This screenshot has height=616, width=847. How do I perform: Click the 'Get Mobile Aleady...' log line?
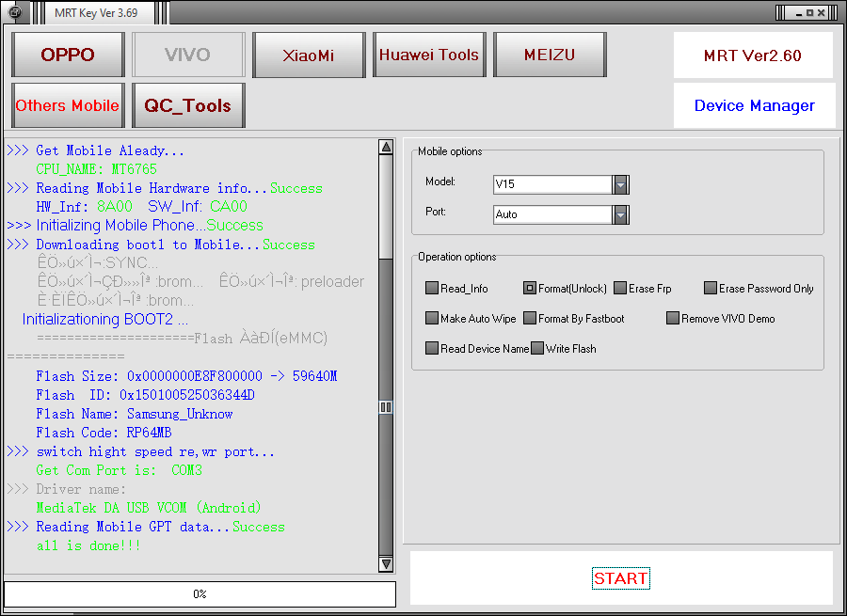click(96, 150)
